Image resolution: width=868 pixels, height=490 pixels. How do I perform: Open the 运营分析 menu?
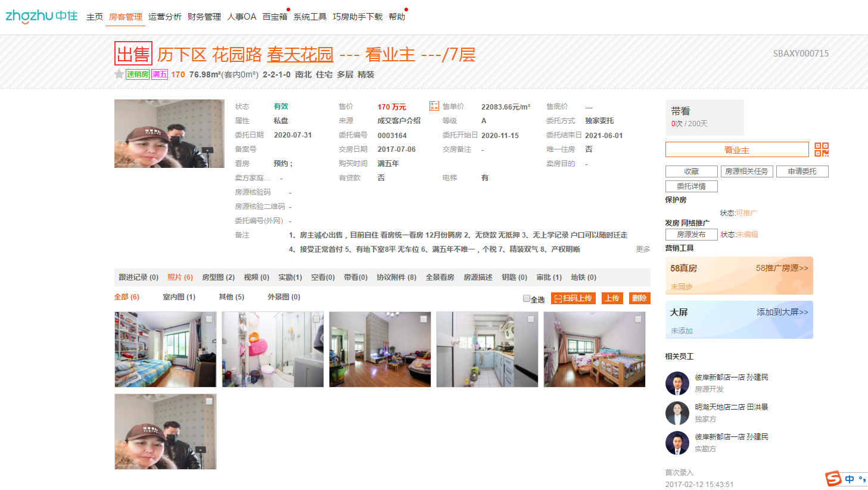pos(165,17)
